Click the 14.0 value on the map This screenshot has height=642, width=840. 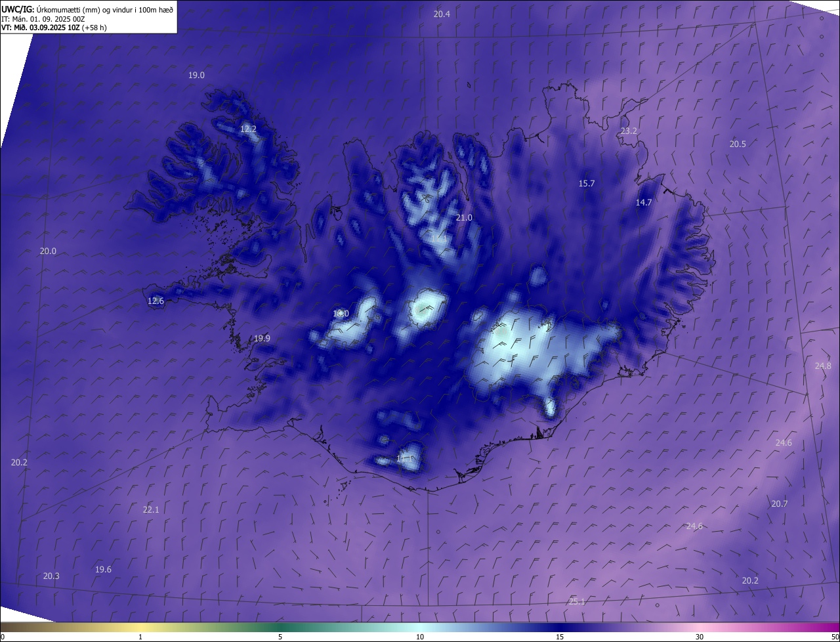341,314
